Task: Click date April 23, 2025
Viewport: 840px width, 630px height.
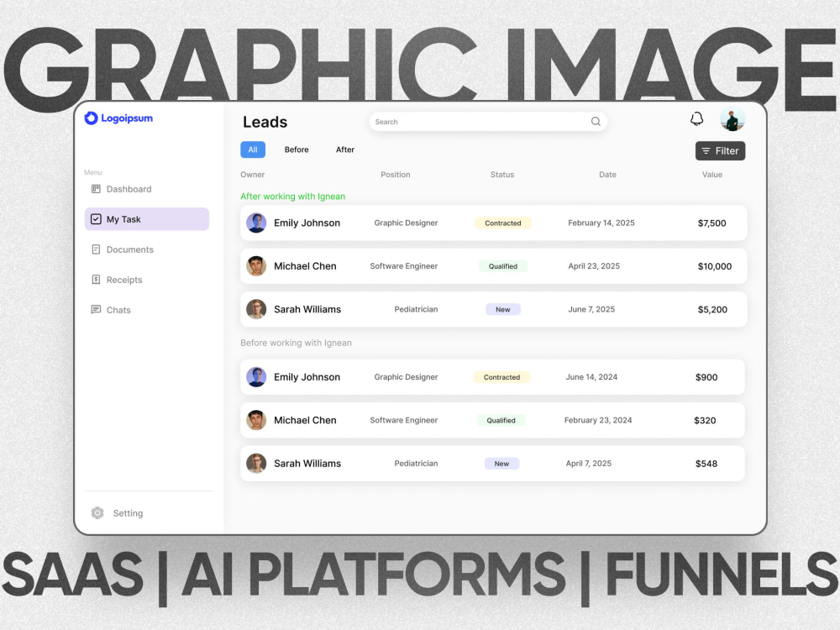Action: [594, 266]
